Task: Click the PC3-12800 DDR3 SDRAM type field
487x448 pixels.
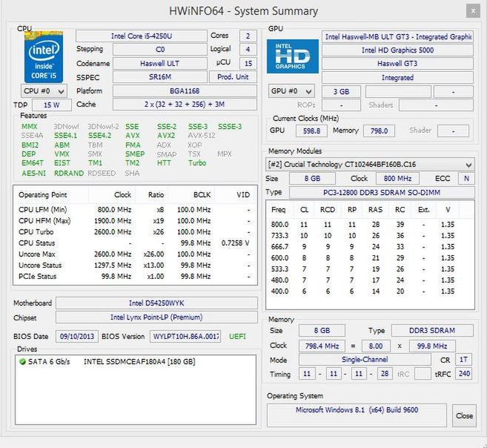Action: pos(382,193)
